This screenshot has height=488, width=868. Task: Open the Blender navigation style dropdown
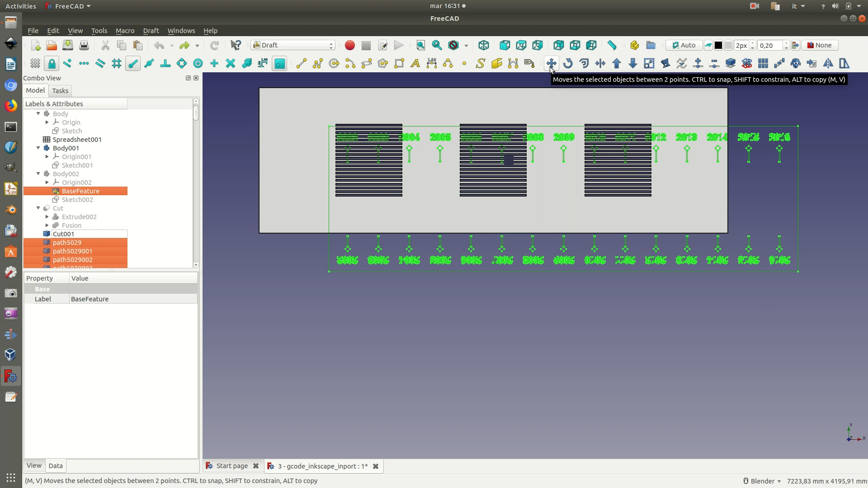[x=762, y=481]
